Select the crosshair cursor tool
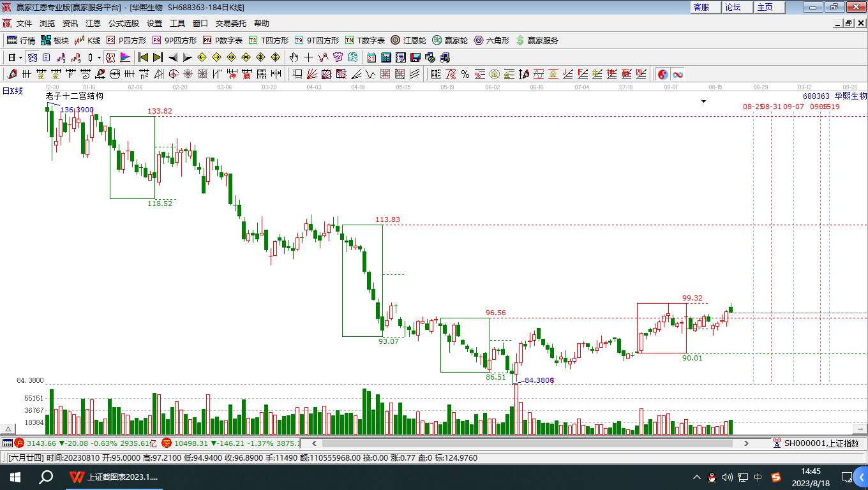The height and width of the screenshot is (490, 868). 309,57
